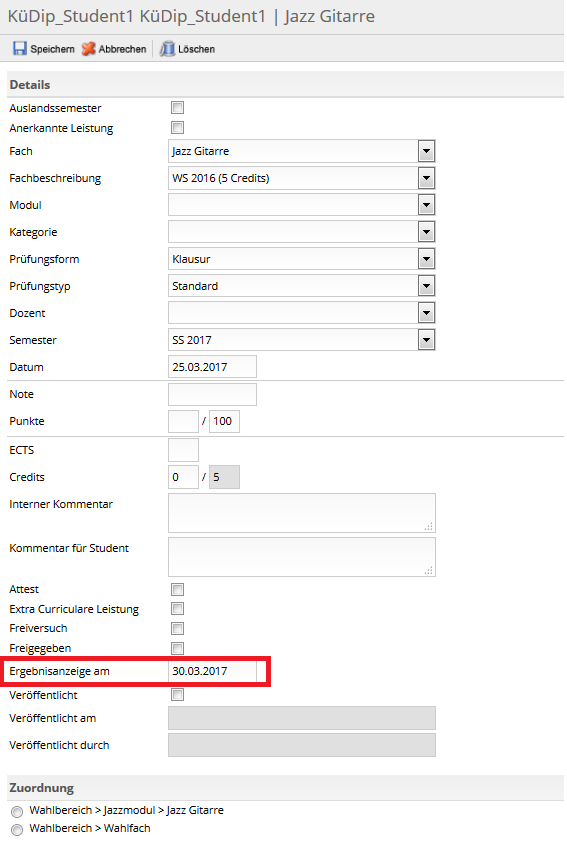Open the Fachbeschreibung dropdown arrow
The height and width of the screenshot is (845, 567).
426,178
